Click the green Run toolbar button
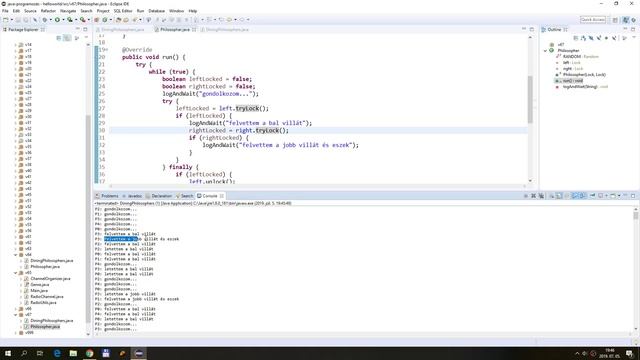 pyautogui.click(x=57, y=20)
